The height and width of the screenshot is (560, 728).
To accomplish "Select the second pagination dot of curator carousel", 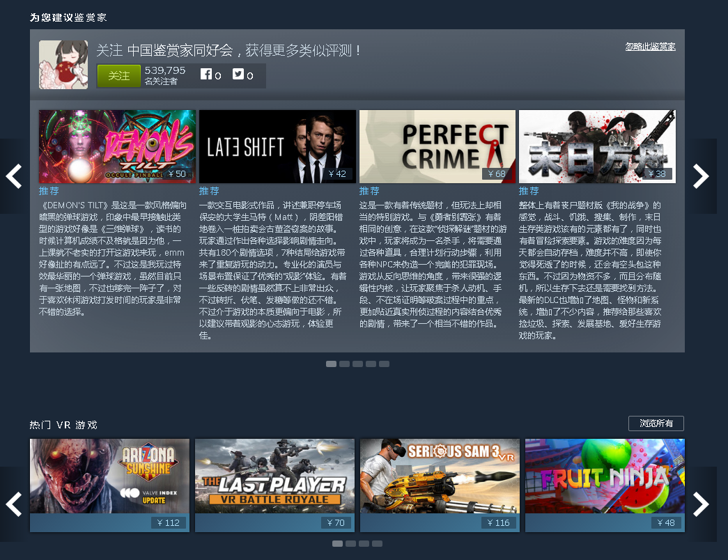I will click(x=344, y=364).
